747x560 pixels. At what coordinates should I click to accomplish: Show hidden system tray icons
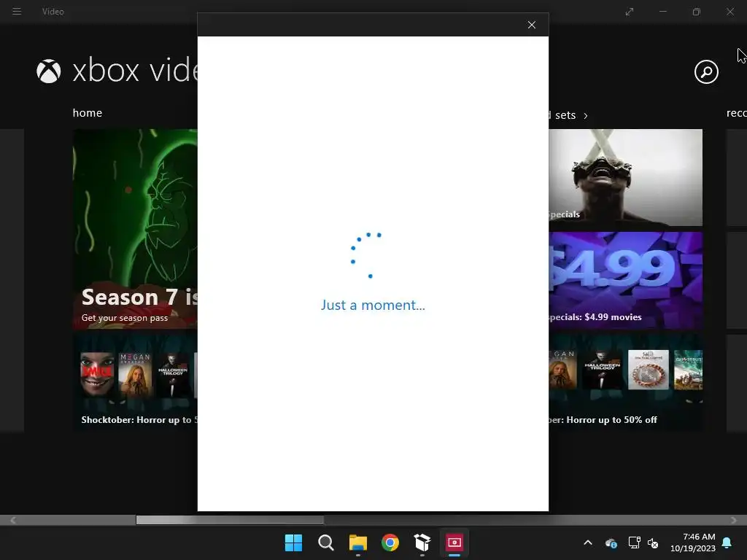pos(588,542)
